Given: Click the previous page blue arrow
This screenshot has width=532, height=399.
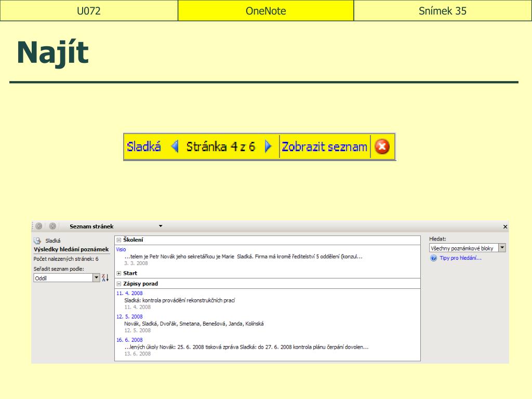Looking at the screenshot, I should (175, 147).
